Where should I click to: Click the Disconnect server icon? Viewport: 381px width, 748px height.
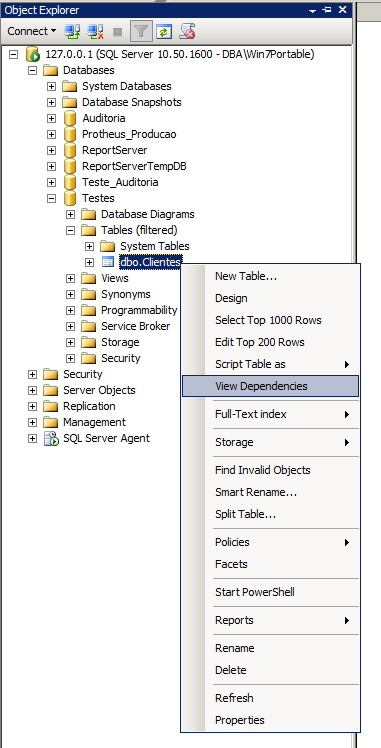pyautogui.click(x=95, y=31)
